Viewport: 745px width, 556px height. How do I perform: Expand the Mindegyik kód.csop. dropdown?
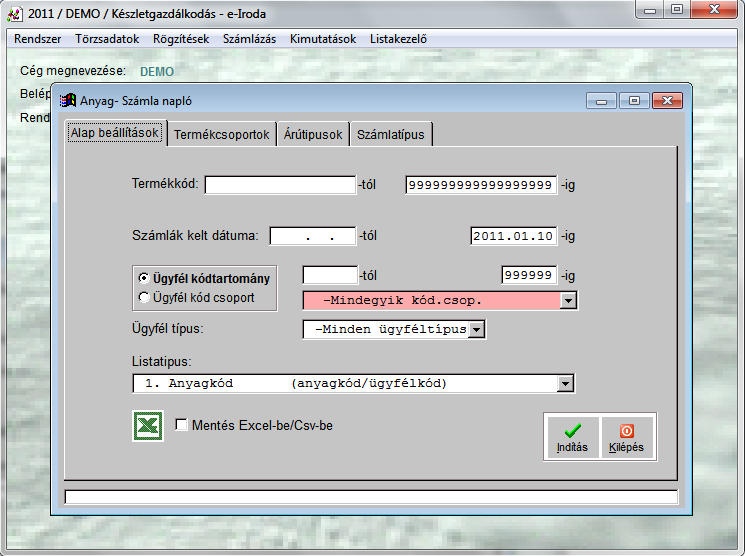pyautogui.click(x=568, y=299)
